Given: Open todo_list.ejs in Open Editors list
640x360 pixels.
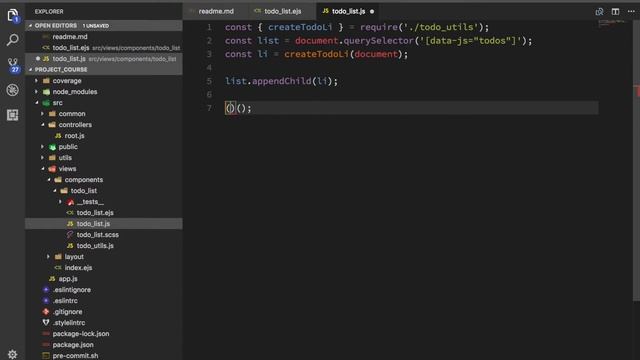Looking at the screenshot, I should point(104,48).
